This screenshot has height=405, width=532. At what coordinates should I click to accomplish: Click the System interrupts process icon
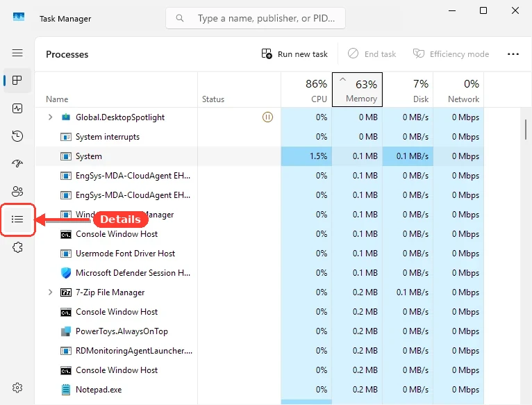(x=66, y=137)
